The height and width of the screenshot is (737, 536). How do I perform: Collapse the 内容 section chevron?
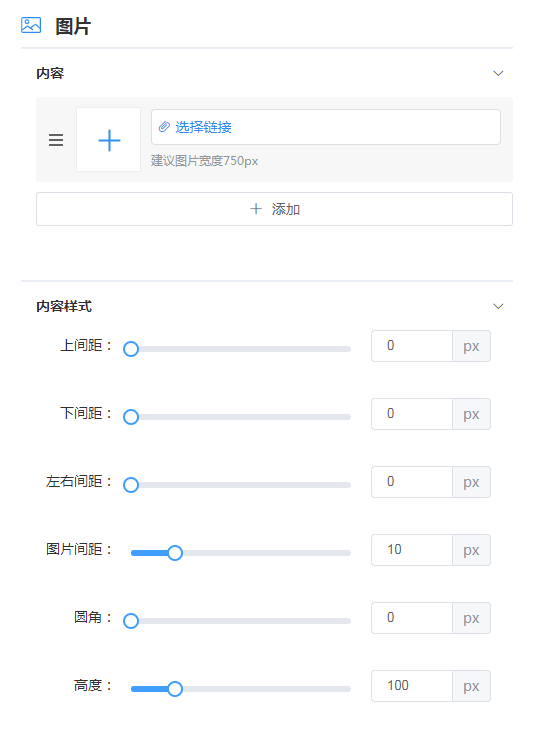(x=498, y=73)
